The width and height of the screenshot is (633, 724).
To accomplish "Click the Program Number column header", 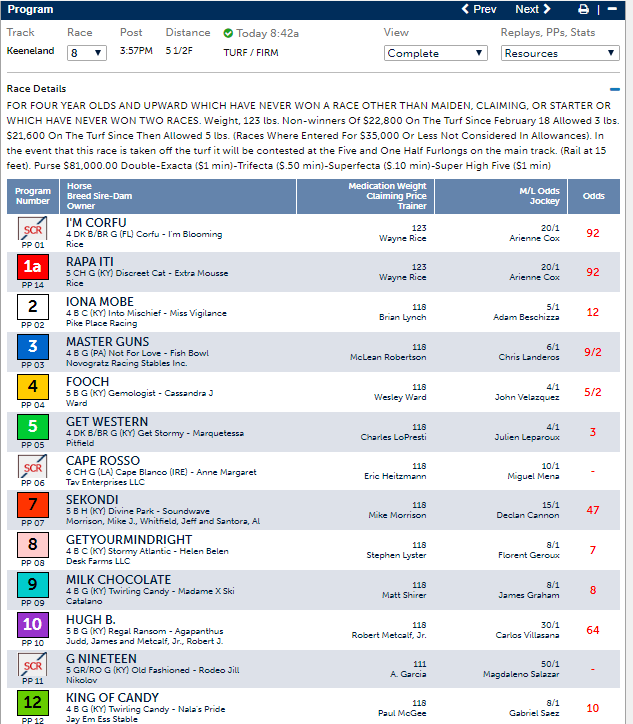I will tap(32, 195).
